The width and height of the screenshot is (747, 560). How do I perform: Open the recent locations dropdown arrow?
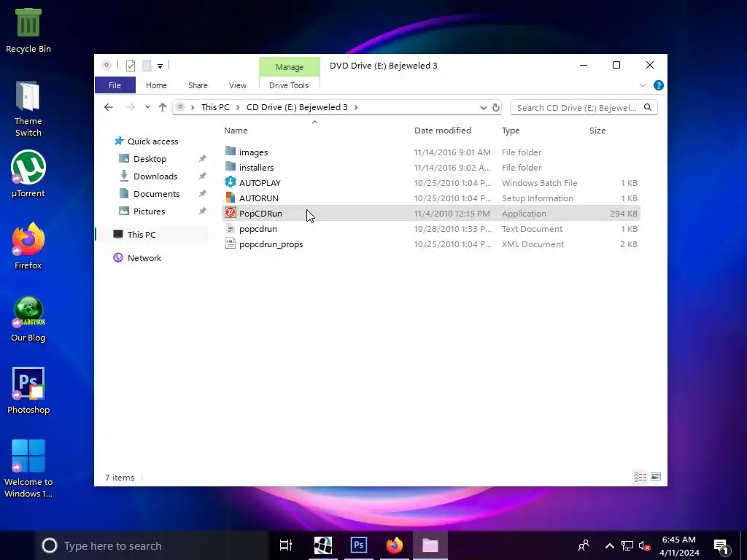click(147, 107)
